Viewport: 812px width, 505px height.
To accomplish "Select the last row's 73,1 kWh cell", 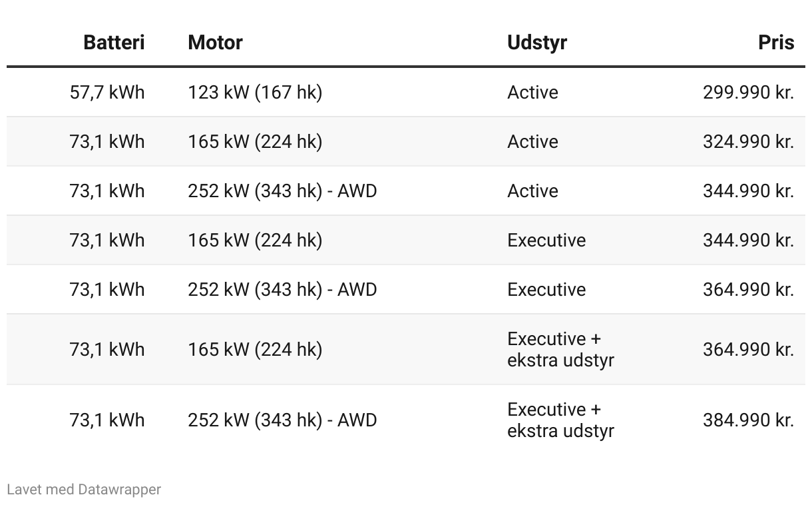I will click(x=106, y=420).
